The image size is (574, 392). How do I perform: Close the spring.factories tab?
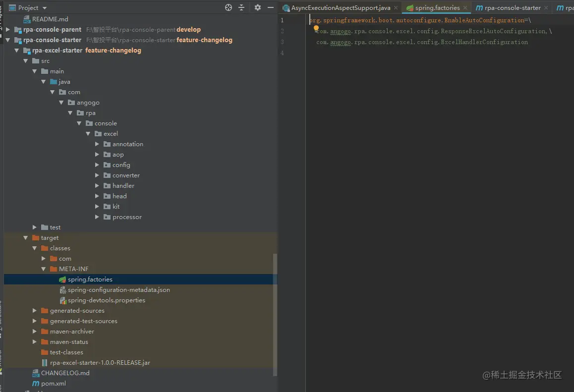coord(465,8)
